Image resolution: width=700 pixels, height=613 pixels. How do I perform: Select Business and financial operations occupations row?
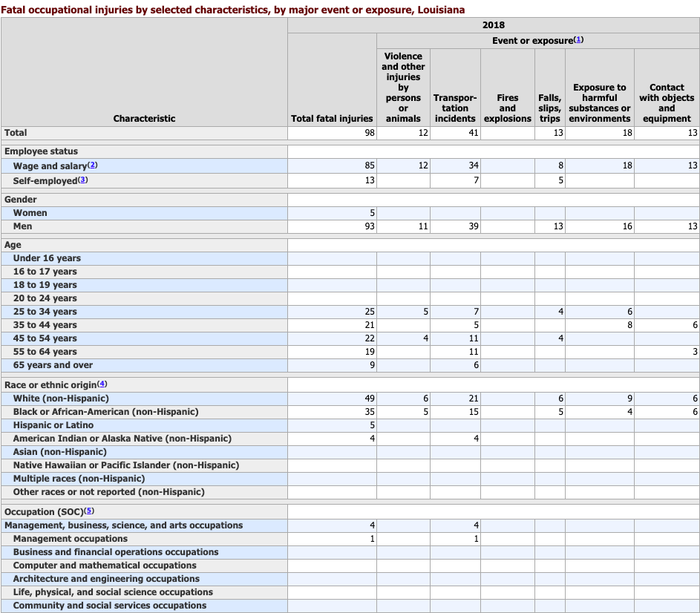coord(116,552)
